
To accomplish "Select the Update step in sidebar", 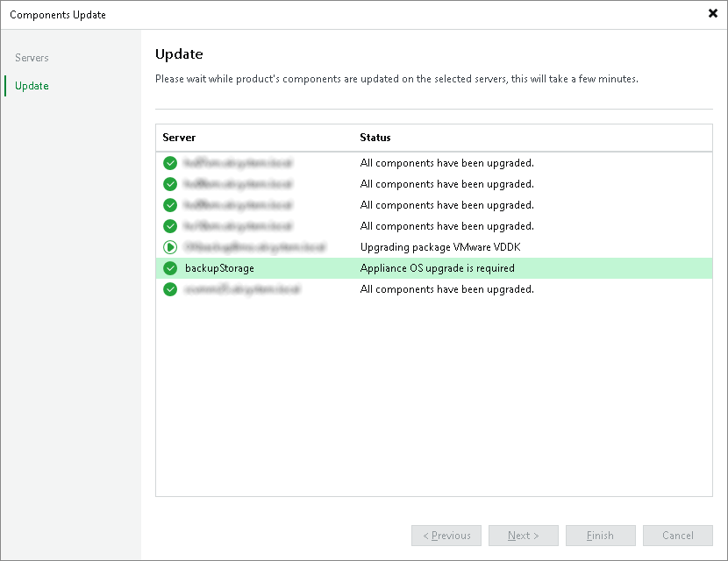I will click(x=32, y=86).
